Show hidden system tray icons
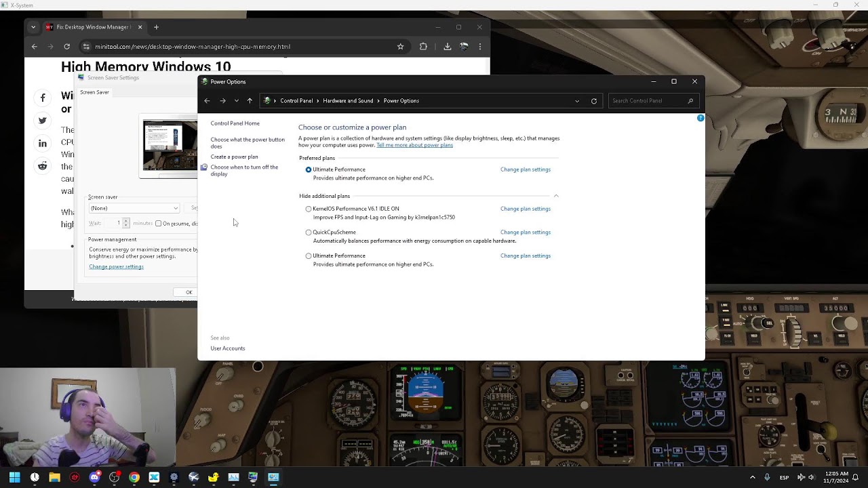868x488 pixels. pos(752,477)
